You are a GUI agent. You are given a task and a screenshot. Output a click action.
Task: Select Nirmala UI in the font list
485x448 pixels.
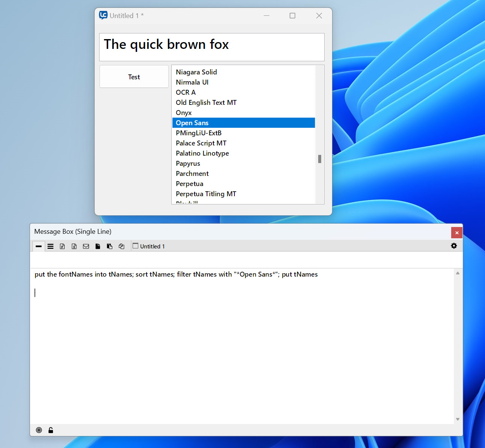click(x=243, y=82)
